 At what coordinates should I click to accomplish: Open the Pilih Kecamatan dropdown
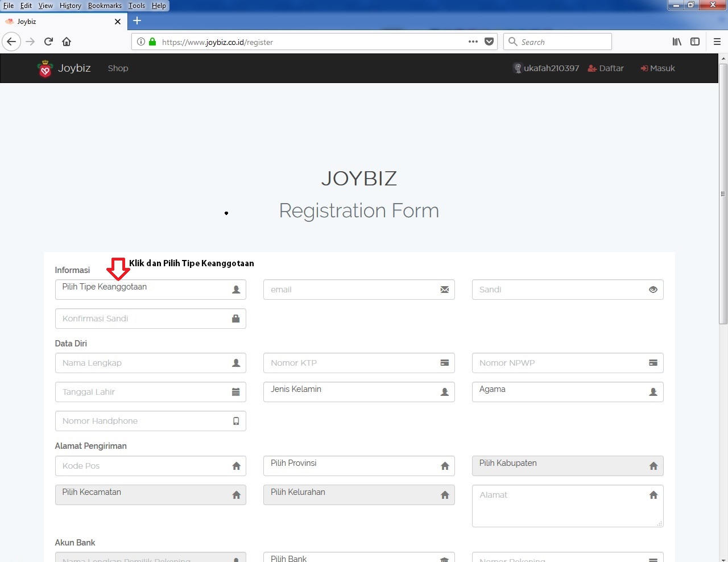coord(151,495)
